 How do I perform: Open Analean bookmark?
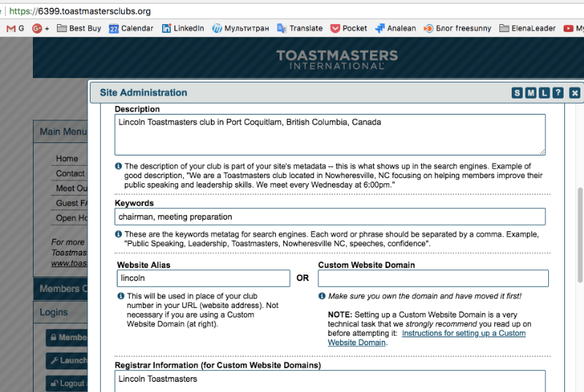point(396,28)
